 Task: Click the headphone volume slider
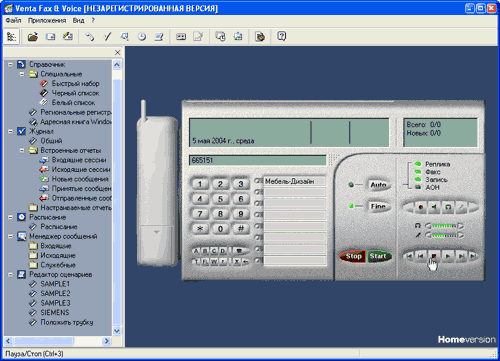444,226
